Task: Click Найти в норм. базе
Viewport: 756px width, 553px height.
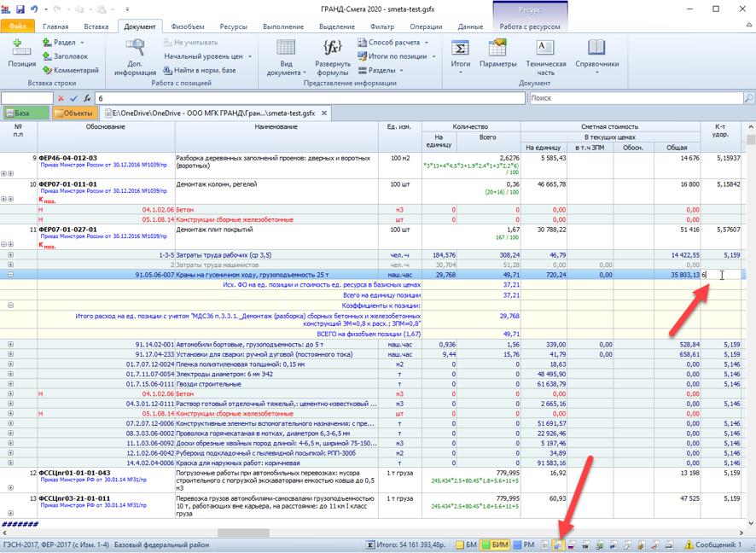Action: tap(200, 70)
